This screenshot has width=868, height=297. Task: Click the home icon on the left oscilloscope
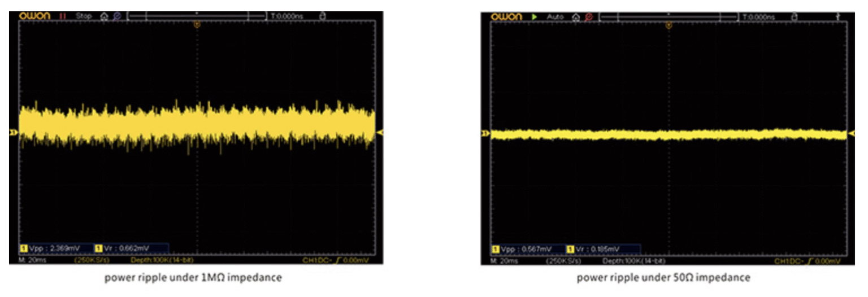[104, 16]
